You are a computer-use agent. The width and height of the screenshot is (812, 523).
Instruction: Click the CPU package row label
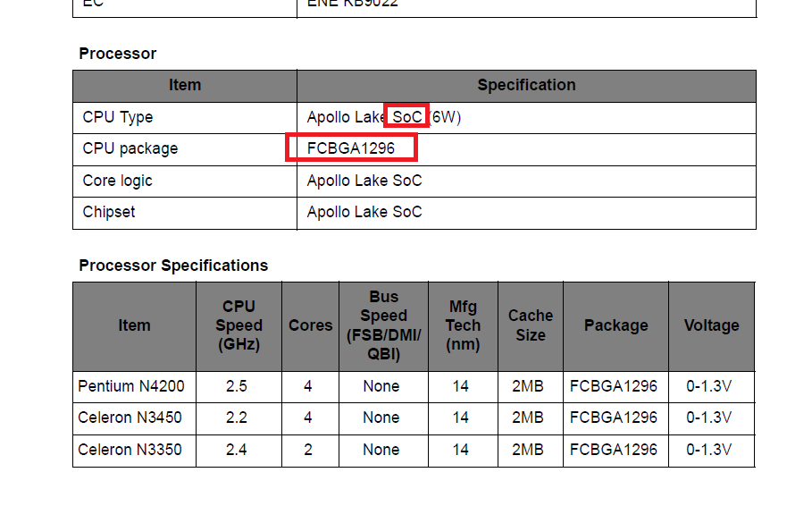[x=130, y=148]
